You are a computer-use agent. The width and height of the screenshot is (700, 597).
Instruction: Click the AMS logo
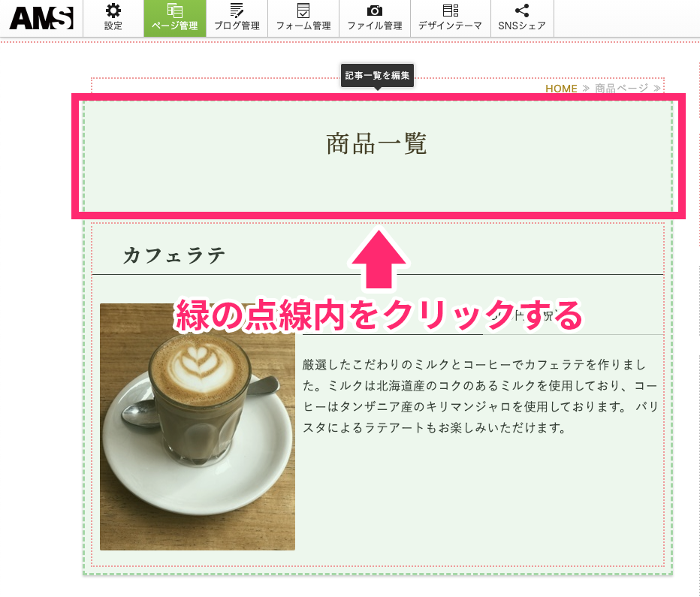click(x=41, y=18)
